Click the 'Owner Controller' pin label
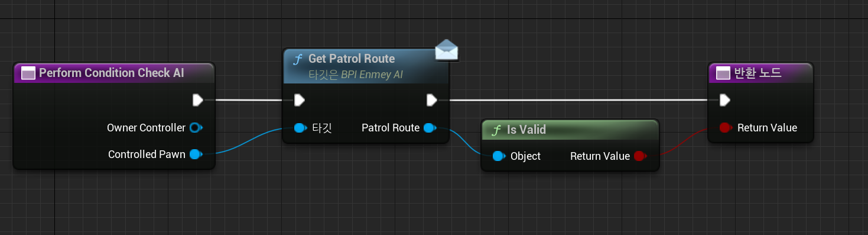The height and width of the screenshot is (235, 868). pyautogui.click(x=146, y=127)
